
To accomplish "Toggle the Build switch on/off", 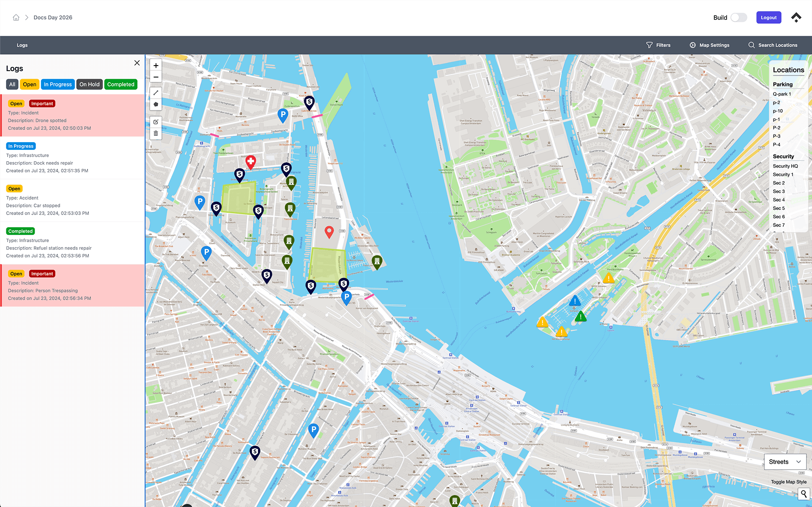I will coord(739,17).
